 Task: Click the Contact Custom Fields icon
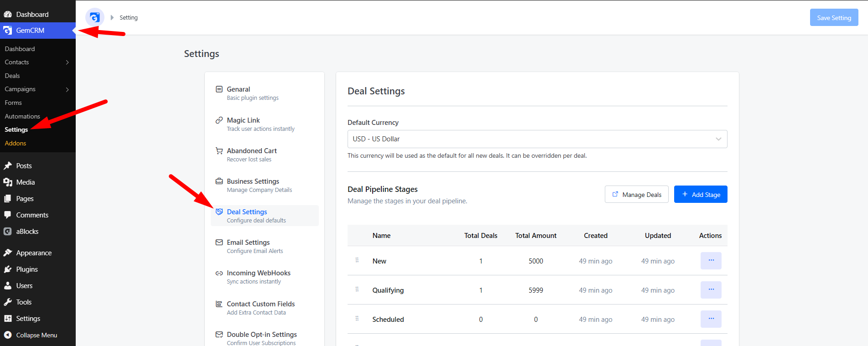[219, 304]
